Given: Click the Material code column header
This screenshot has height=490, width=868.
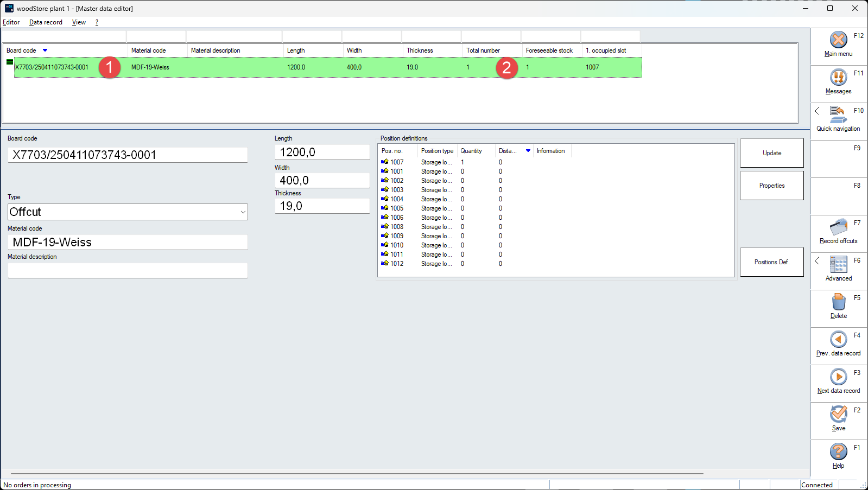Looking at the screenshot, I should point(157,50).
